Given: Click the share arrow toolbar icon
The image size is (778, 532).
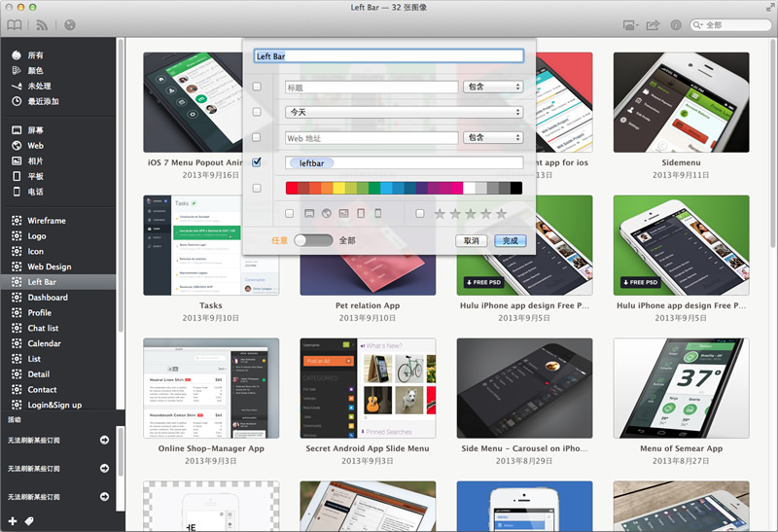Looking at the screenshot, I should coord(653,25).
